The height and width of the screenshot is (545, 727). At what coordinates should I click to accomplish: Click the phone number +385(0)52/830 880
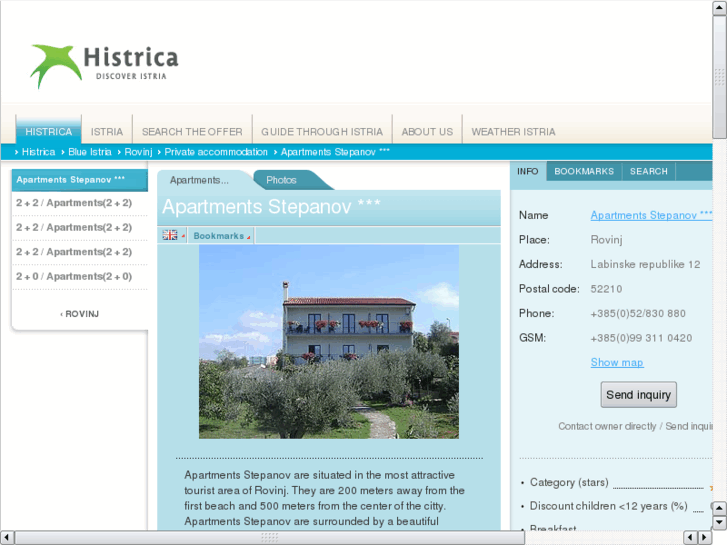[x=638, y=314]
